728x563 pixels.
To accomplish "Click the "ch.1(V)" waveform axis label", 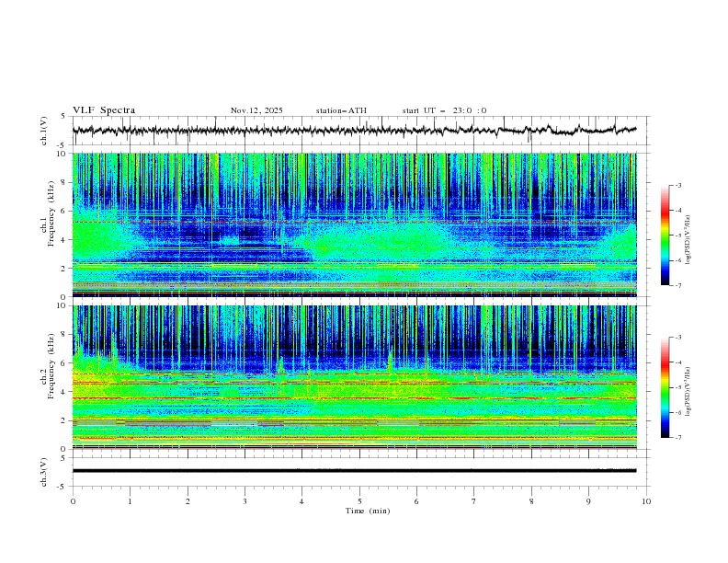I will tap(44, 131).
